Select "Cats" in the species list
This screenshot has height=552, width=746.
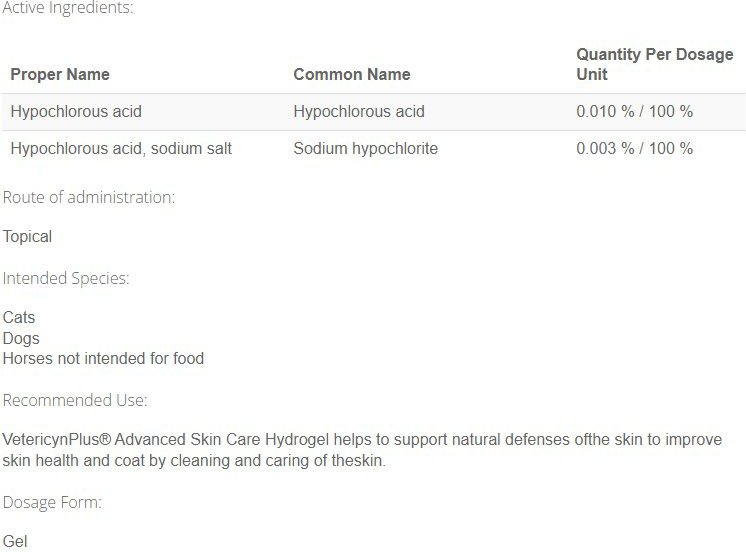click(x=19, y=317)
